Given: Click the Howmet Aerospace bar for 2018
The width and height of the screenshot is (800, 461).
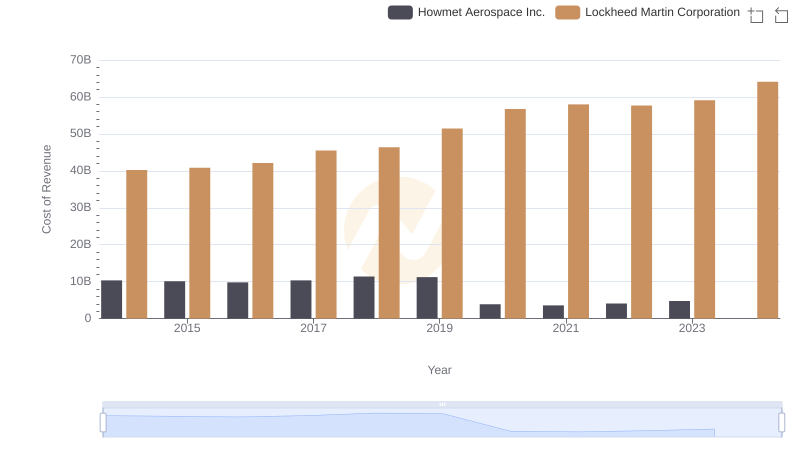Looking at the screenshot, I should click(364, 297).
